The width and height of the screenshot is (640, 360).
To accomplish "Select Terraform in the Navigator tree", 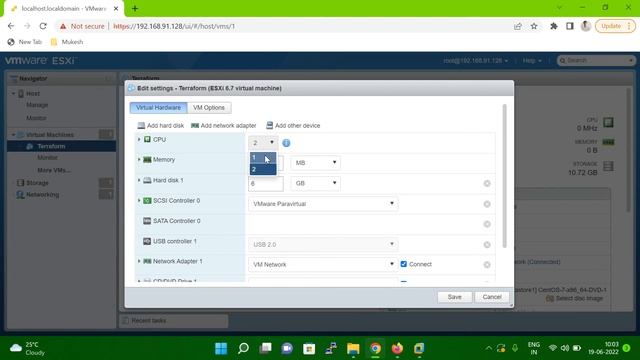I will (51, 146).
